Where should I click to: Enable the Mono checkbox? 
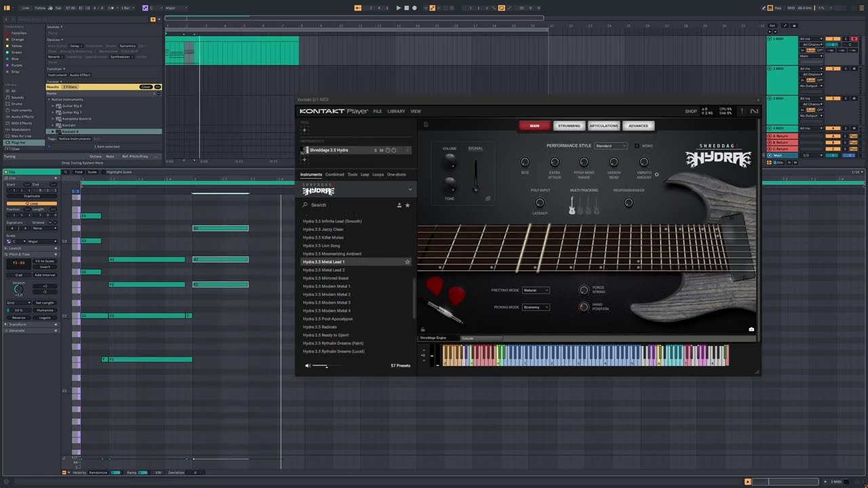[637, 146]
